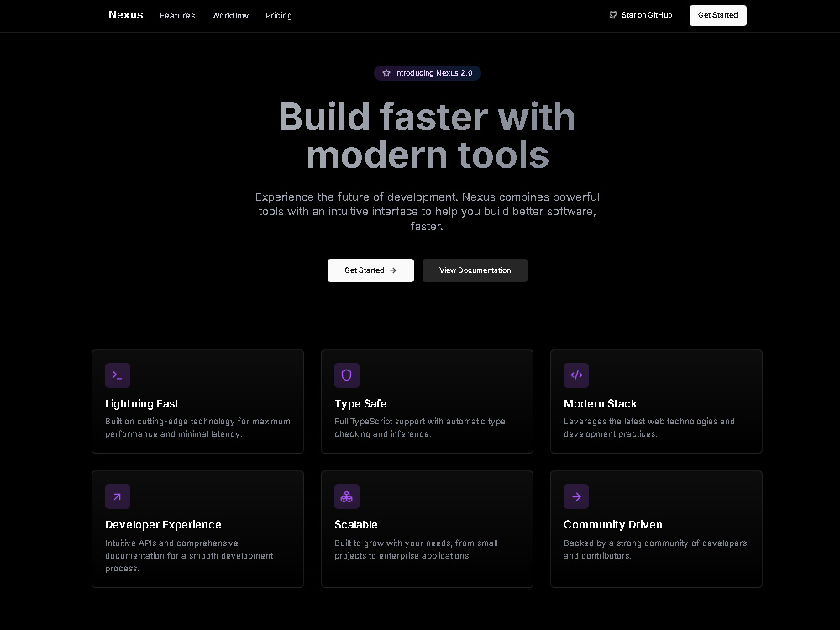Click 'Backed by a strong community' description
This screenshot has width=840, height=630.
click(654, 549)
